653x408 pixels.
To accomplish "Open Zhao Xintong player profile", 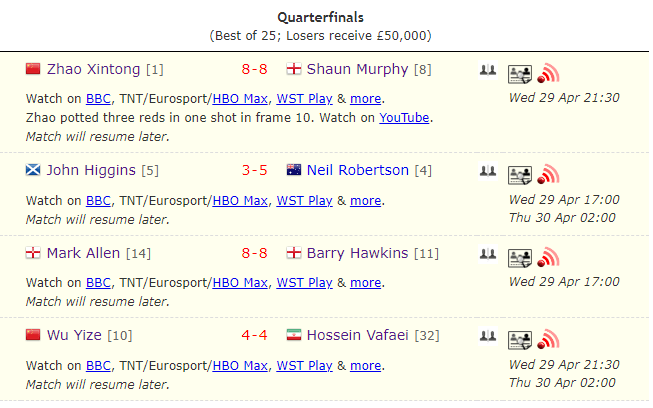I will (94, 69).
